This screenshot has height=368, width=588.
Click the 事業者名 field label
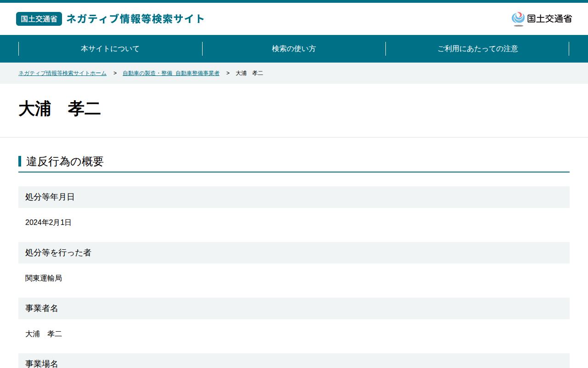coord(42,308)
